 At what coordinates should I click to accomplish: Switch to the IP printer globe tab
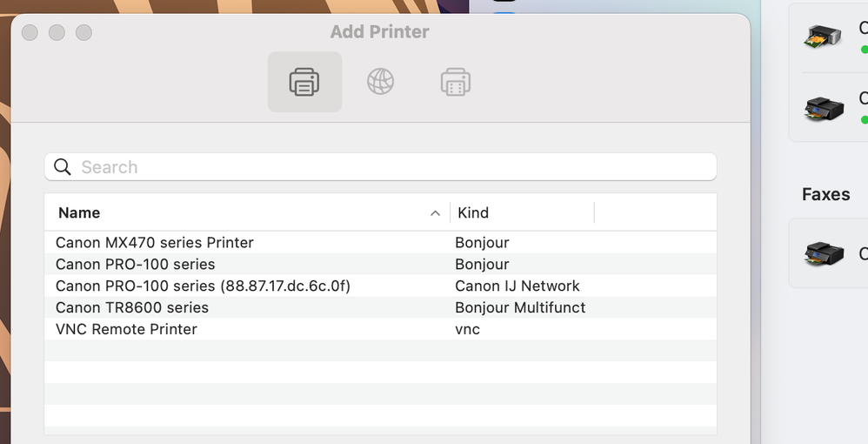click(380, 82)
